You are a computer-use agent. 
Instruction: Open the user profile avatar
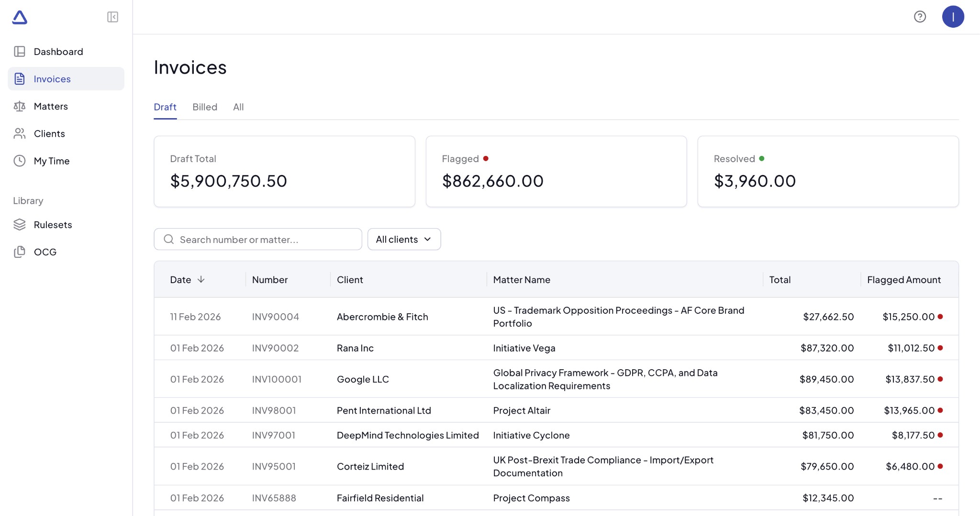[953, 17]
